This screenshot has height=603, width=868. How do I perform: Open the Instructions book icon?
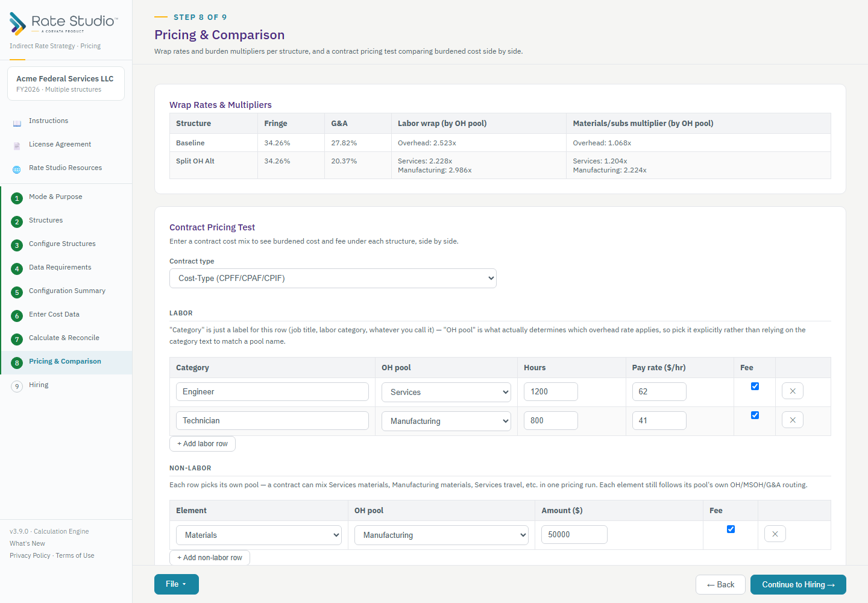[x=17, y=123]
